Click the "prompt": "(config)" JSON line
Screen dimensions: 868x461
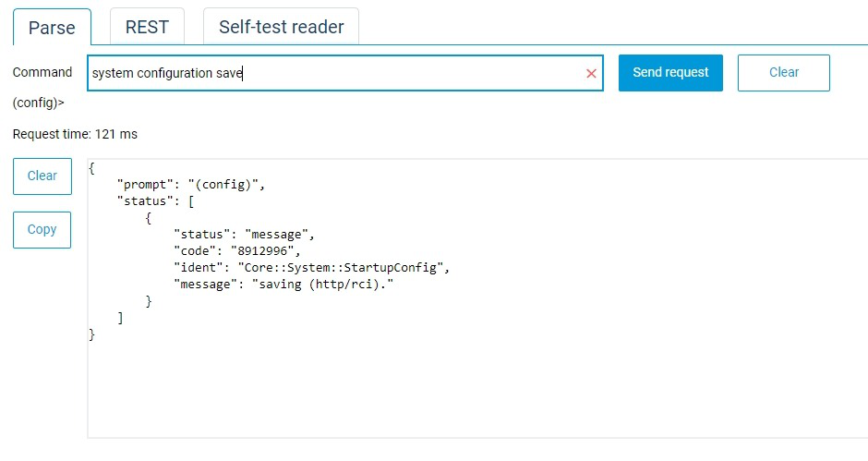191,184
